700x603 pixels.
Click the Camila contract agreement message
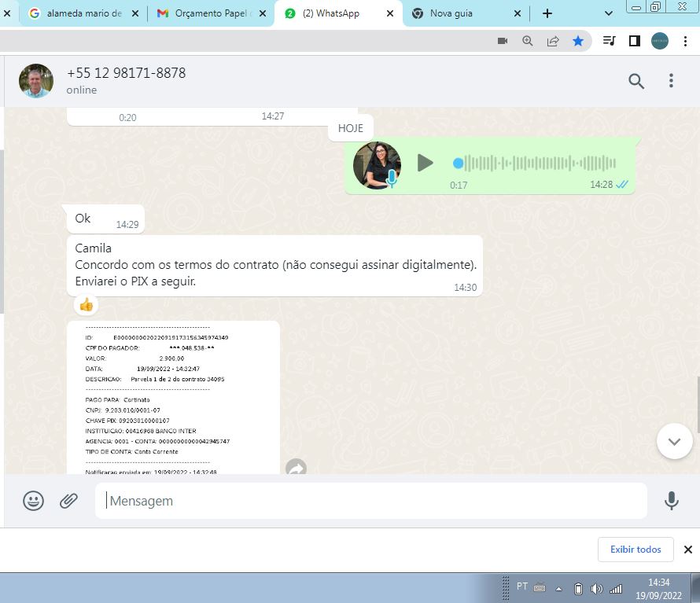pos(274,266)
